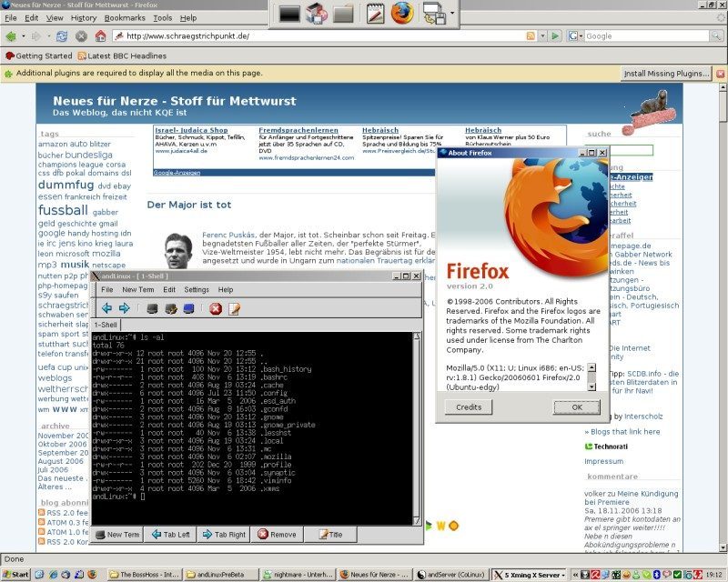
Task: Go back using Firefox's green Back arrow
Action: pos(11,36)
